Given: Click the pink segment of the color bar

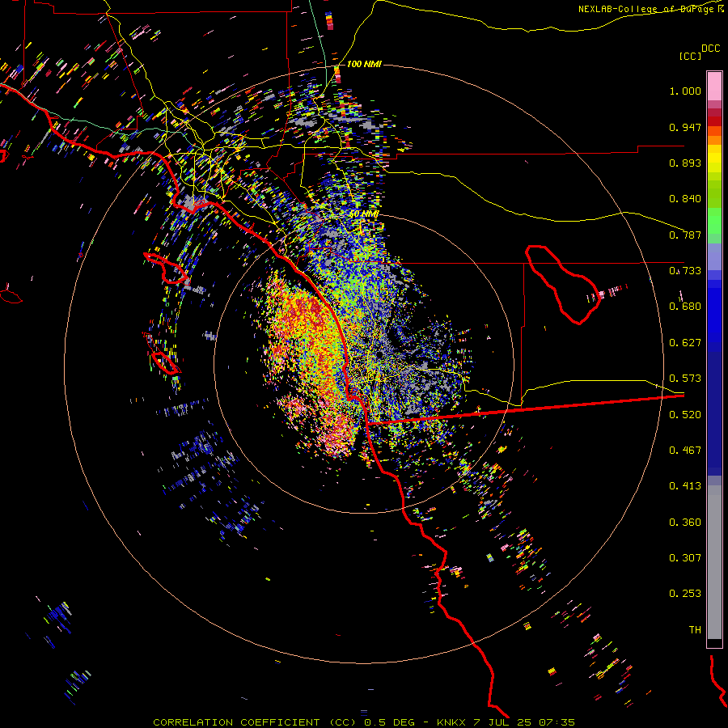Looking at the screenshot, I should tap(714, 87).
